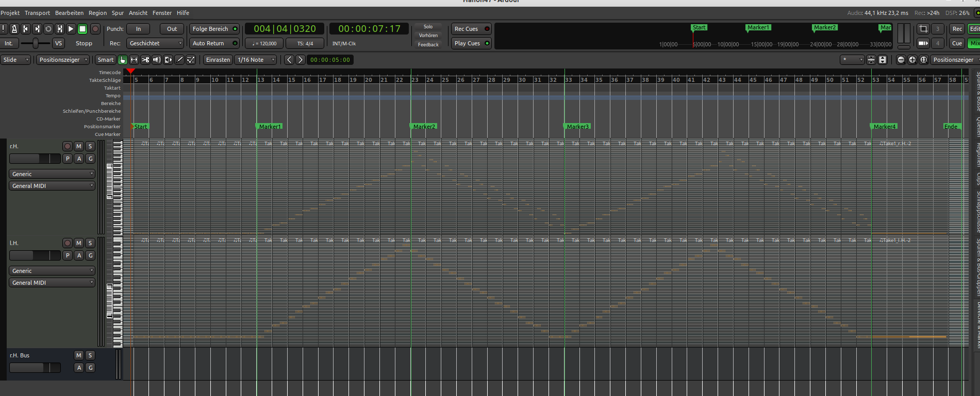Screen dimensions: 980x396
Task: Select the Internal Edit/content tool
Action: tap(191, 60)
